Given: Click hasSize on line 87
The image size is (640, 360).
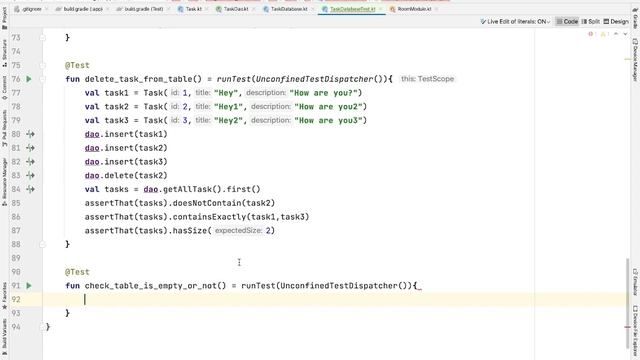Looking at the screenshot, I should tap(190, 231).
